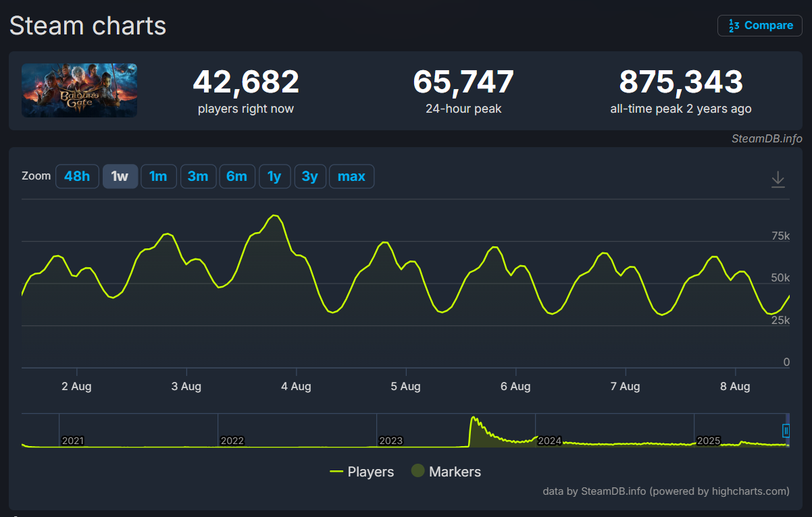Click the Steam charts heading
The height and width of the screenshot is (517, 812).
pos(88,26)
